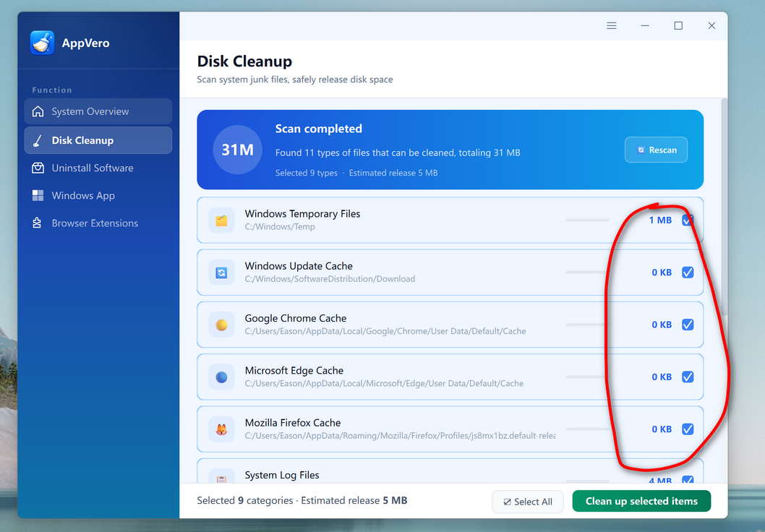
Task: Click Clean up selected items button
Action: point(641,501)
